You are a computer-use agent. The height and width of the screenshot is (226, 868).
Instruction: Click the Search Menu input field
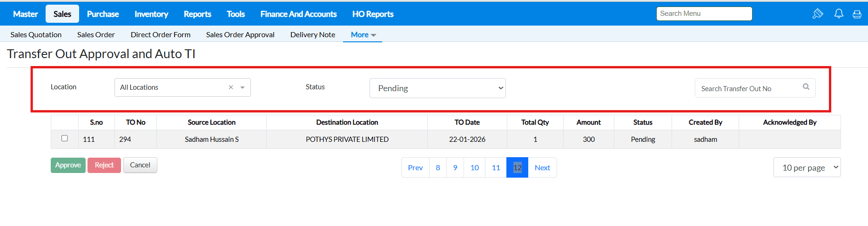(704, 14)
